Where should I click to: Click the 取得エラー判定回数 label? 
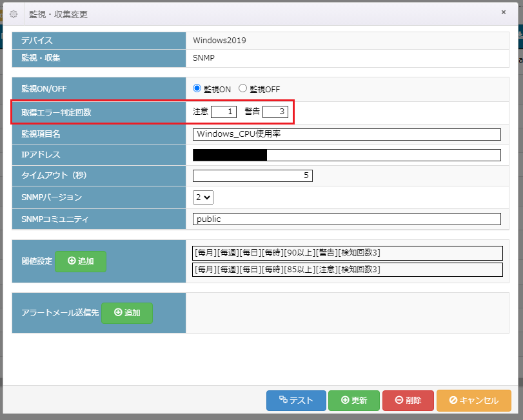point(56,112)
